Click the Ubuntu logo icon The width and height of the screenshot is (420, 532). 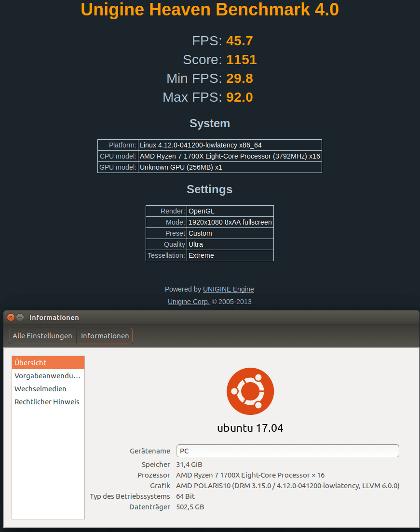click(x=250, y=391)
